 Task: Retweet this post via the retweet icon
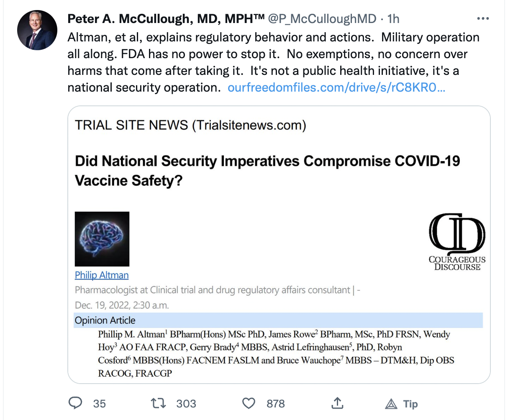pyautogui.click(x=159, y=403)
